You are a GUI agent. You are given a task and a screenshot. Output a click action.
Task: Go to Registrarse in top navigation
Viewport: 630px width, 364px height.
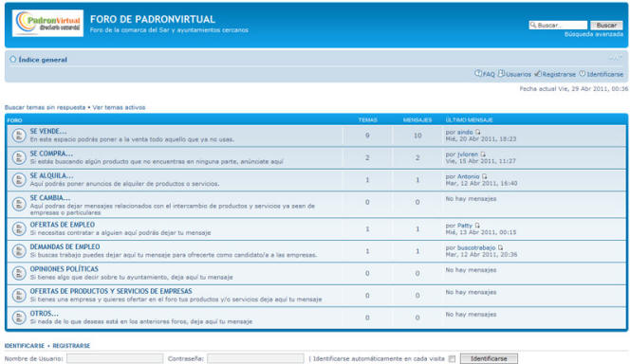coord(555,74)
